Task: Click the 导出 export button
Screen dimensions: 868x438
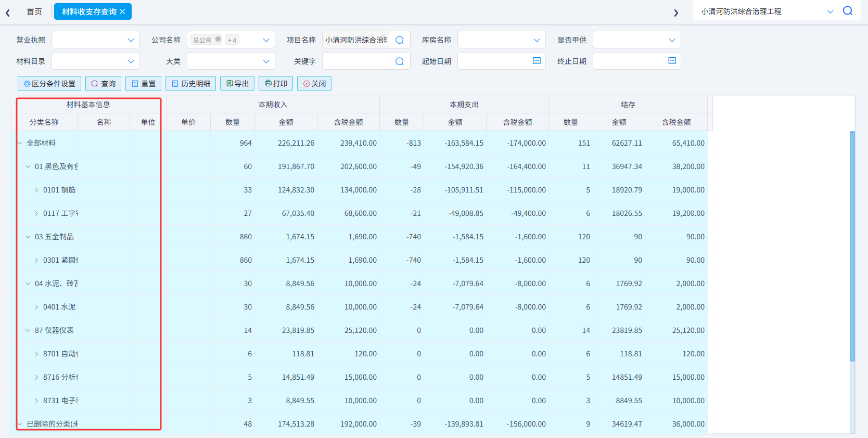Action: click(238, 84)
